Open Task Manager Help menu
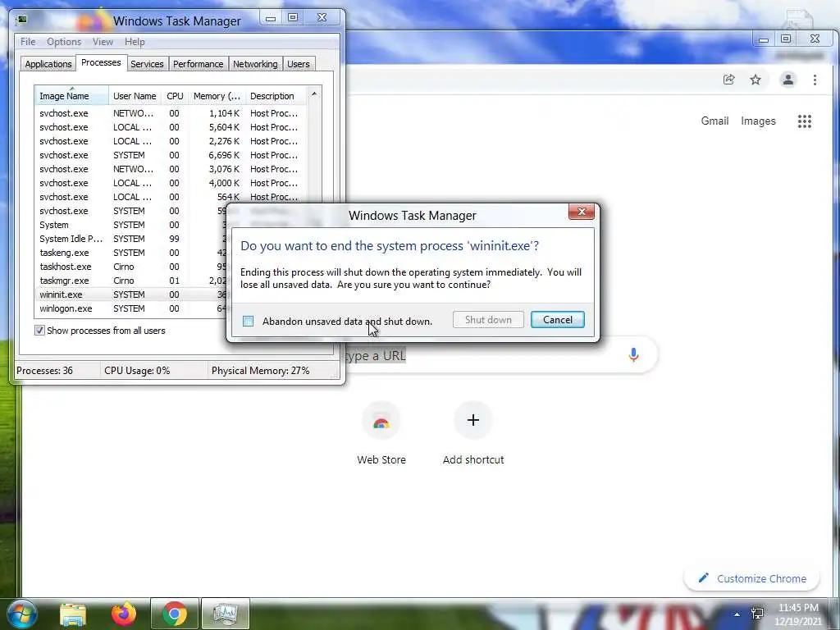The width and height of the screenshot is (840, 630). tap(135, 42)
